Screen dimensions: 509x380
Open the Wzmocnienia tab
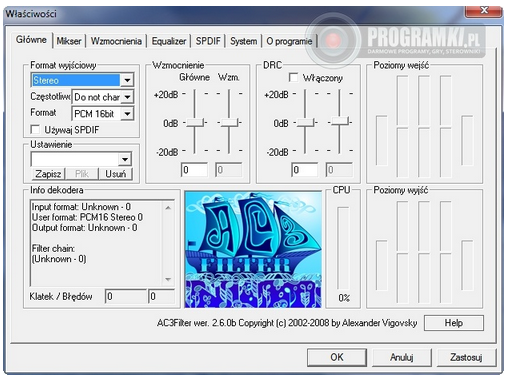click(116, 41)
